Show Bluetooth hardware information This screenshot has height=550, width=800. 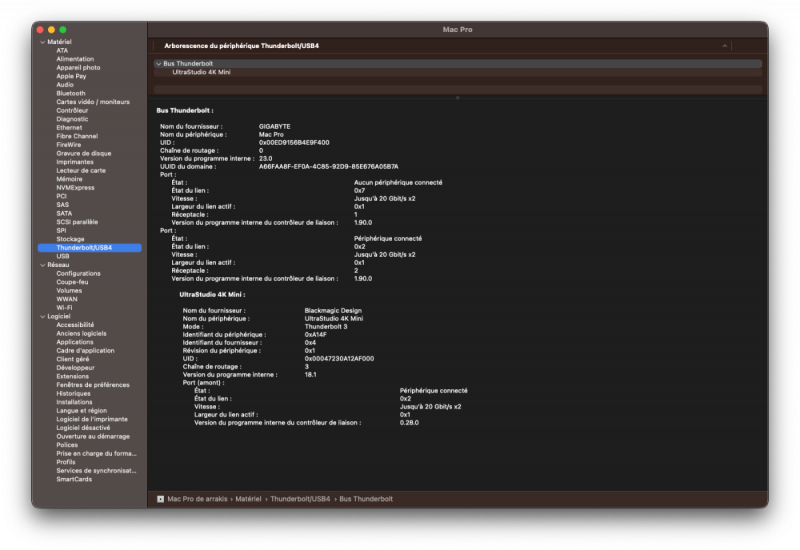(x=71, y=93)
